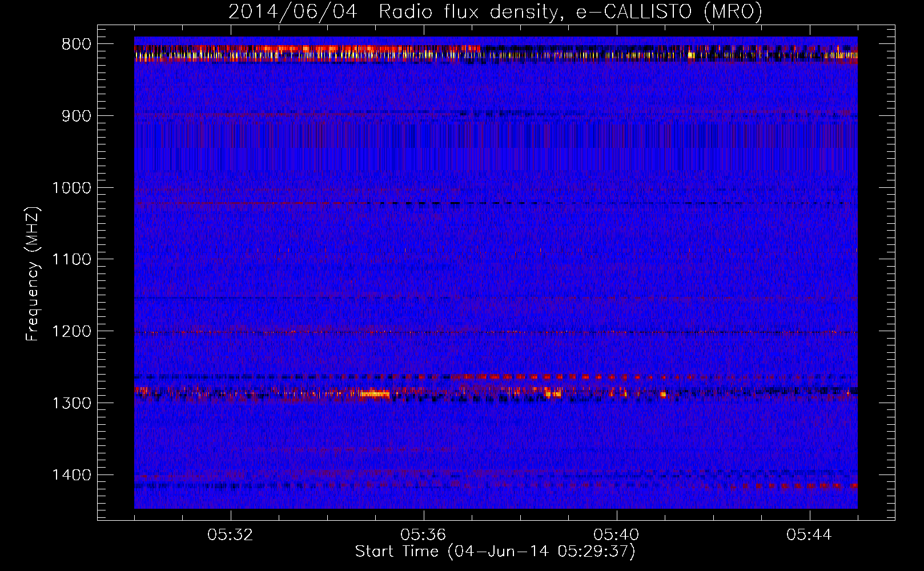Click the 05:40 time axis label
This screenshot has height=571, width=924.
616,535
